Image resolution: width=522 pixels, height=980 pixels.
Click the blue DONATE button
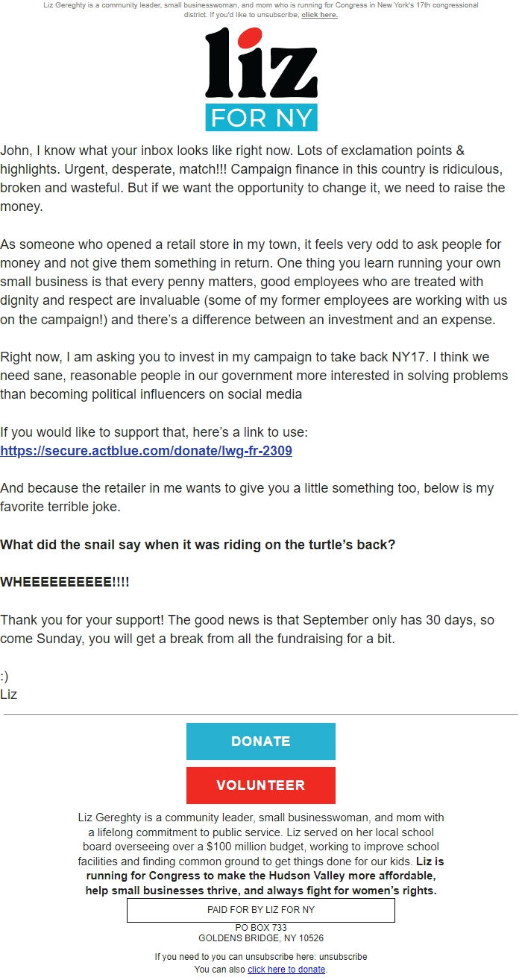click(x=260, y=741)
